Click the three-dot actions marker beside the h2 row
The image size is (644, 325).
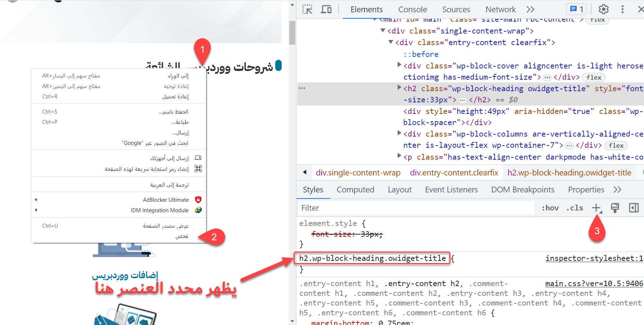[302, 88]
